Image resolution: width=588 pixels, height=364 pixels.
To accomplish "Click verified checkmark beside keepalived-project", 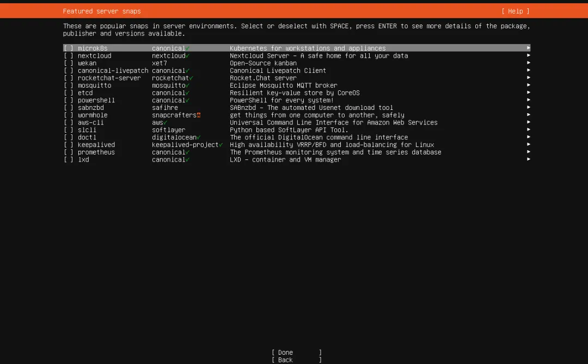I will 221,145.
